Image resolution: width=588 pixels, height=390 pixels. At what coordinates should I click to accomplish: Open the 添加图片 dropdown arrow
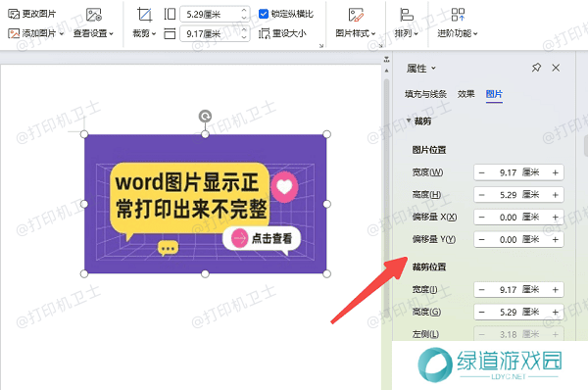click(62, 33)
